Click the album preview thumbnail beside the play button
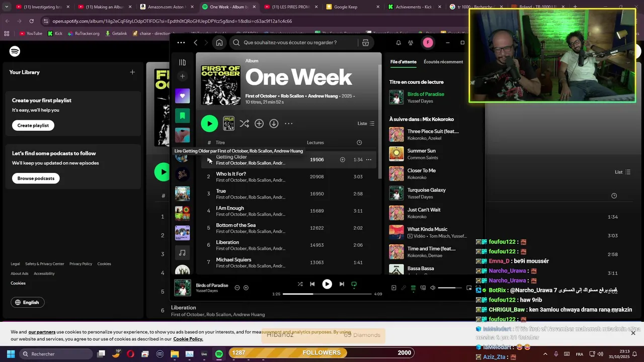Screen dimensions: 644x362 pos(228,123)
